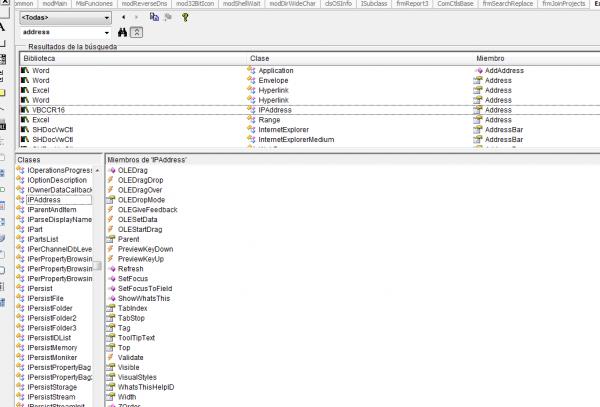The width and height of the screenshot is (600, 407).
Task: Select the Application class in search results
Action: [276, 71]
